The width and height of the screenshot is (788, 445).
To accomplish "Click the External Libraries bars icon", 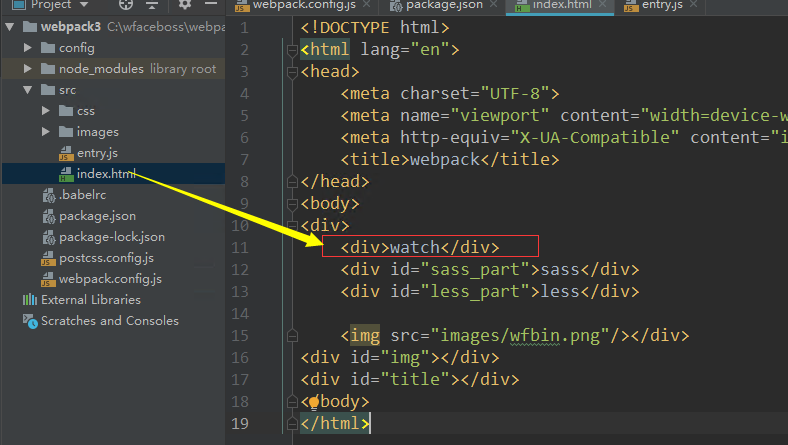I will (30, 300).
